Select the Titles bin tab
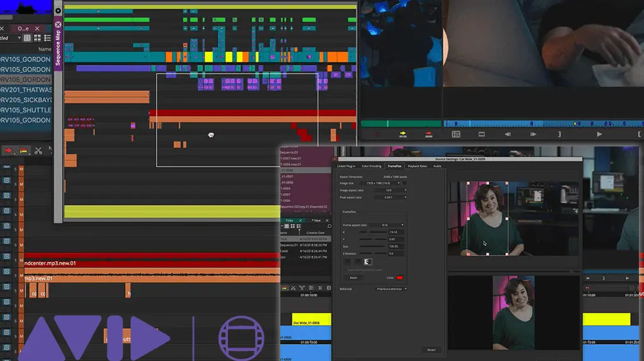644x361 pixels. pos(290,220)
